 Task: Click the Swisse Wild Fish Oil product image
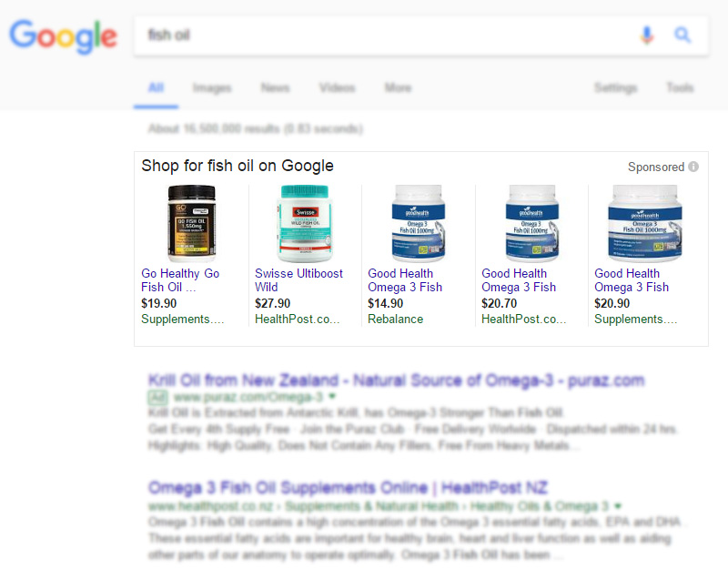point(305,224)
